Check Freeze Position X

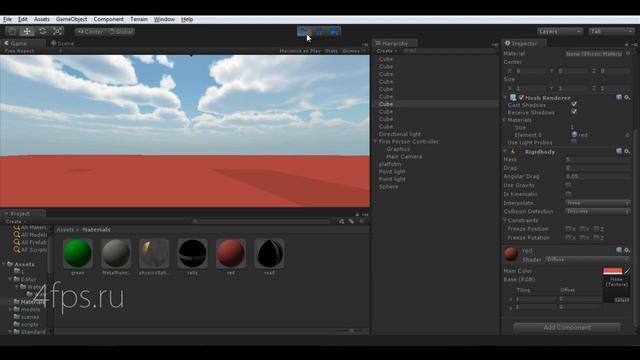pyautogui.click(x=568, y=229)
